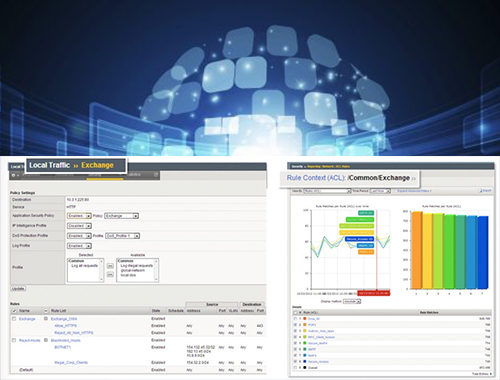Click the external window icon beside Statistics tab
This screenshot has width=500, height=380.
point(156,174)
